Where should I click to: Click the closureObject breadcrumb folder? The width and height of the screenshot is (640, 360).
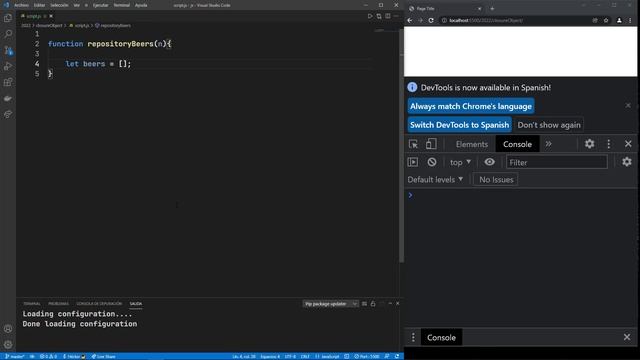tap(49, 25)
